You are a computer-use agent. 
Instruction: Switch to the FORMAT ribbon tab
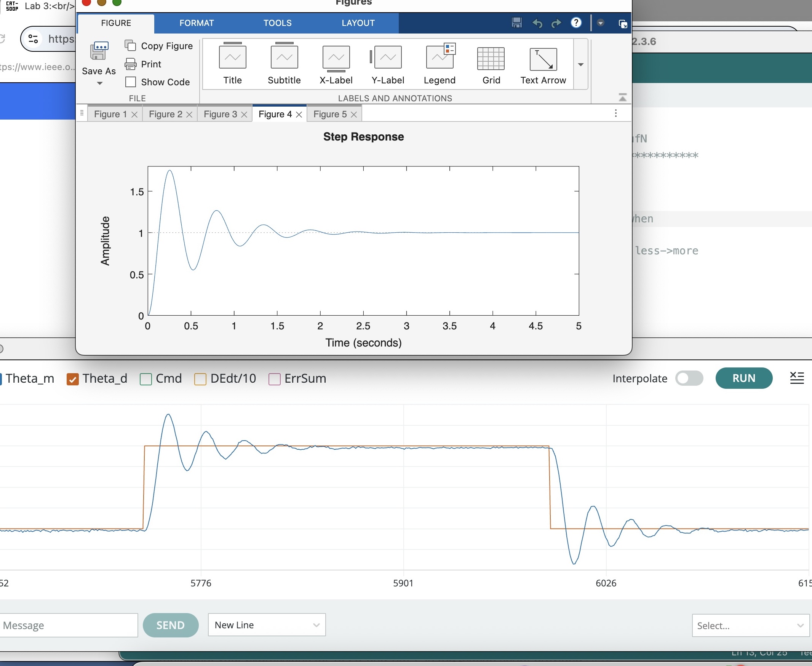pos(197,23)
